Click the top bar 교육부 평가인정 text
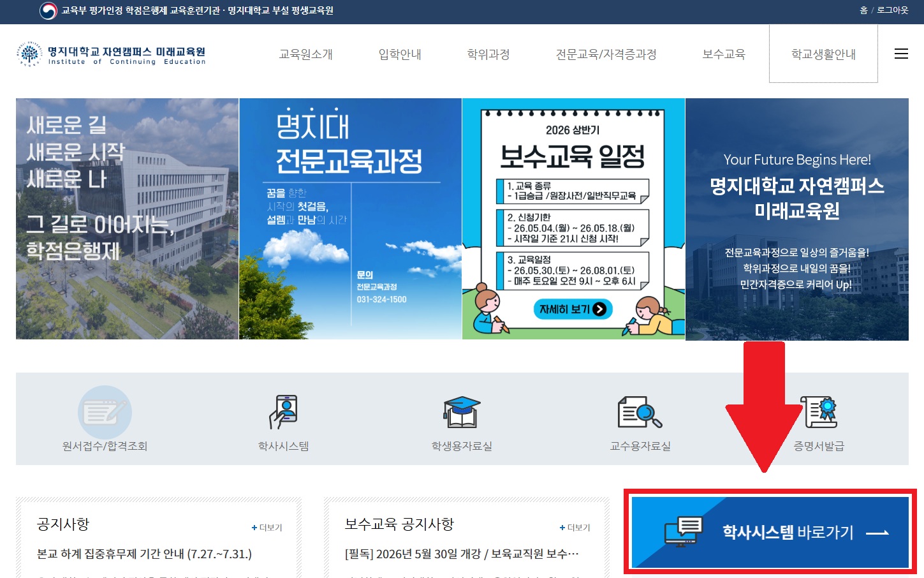Screen dimensions: 924x578 click(197, 10)
